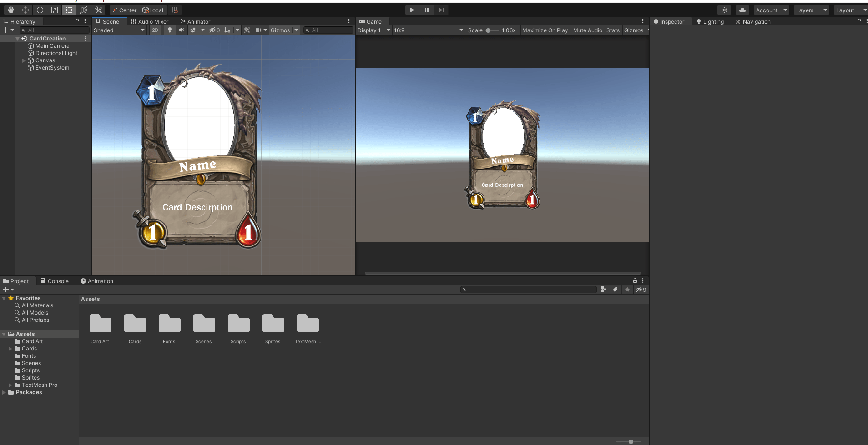Click Search by Type icon in Project
The image size is (868, 445).
click(x=603, y=290)
